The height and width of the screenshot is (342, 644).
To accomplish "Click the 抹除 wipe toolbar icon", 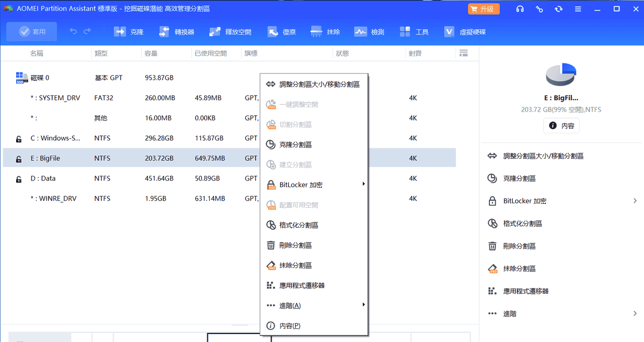I will click(326, 31).
